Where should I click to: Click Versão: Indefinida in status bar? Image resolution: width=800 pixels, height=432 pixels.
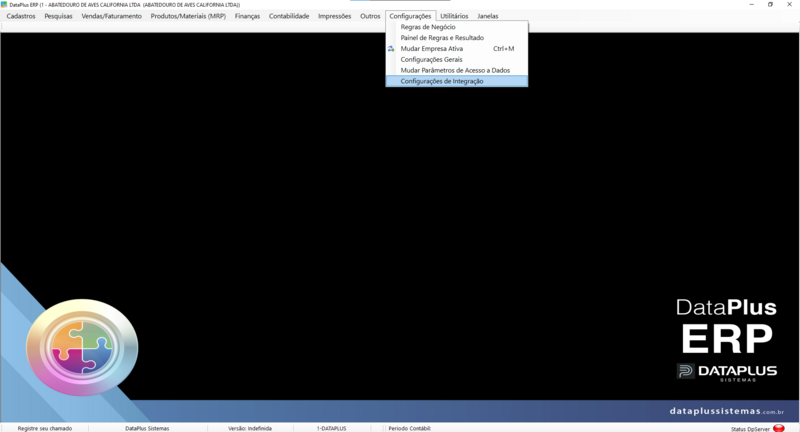250,428
